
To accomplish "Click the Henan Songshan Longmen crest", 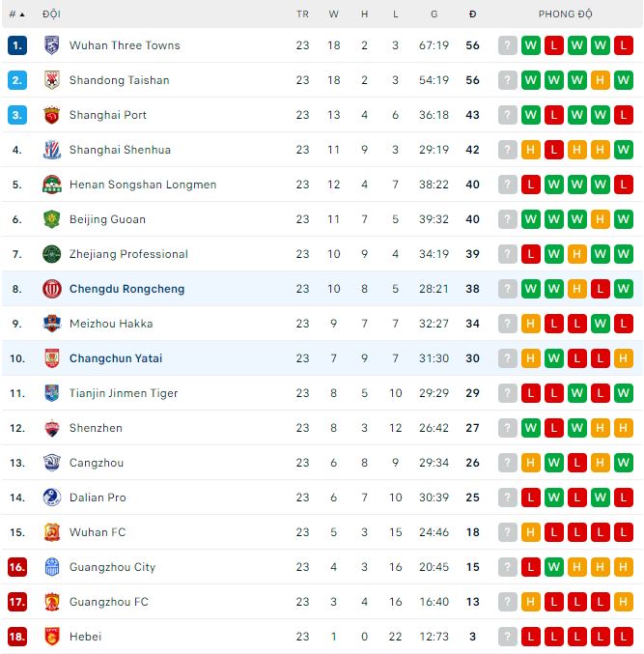I will 52,185.
